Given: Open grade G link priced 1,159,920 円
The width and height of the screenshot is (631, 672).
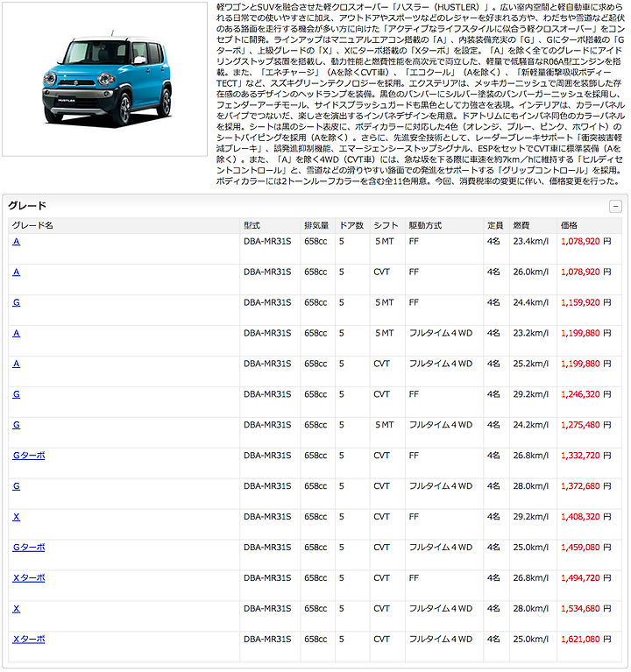Looking at the screenshot, I should [x=17, y=302].
